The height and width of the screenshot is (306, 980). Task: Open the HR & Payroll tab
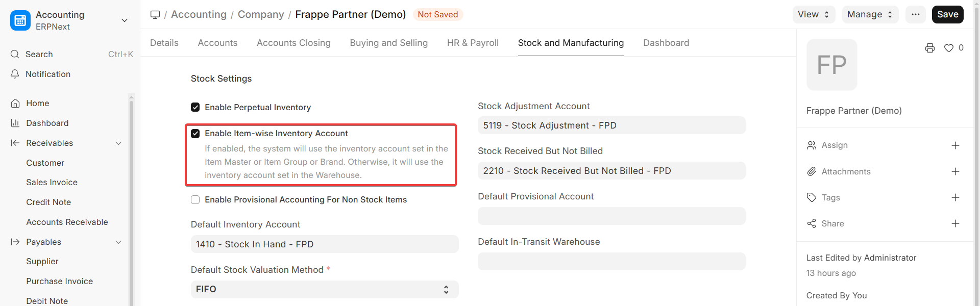coord(473,43)
